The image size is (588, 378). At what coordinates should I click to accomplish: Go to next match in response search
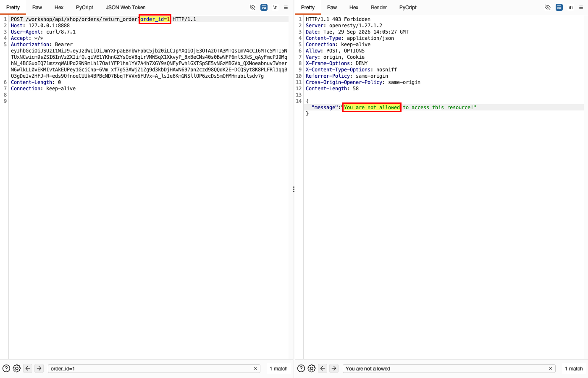click(334, 368)
